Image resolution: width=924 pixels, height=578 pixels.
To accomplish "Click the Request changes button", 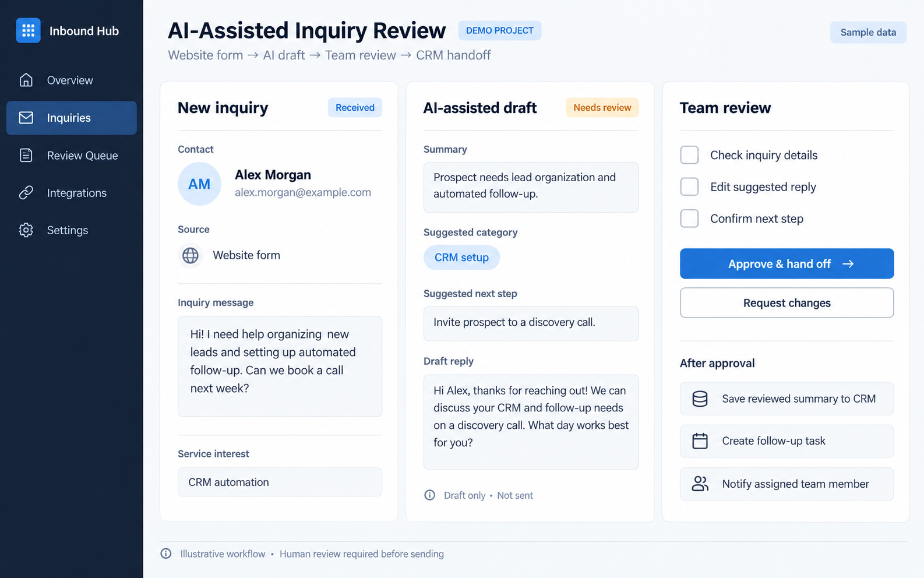I will tap(787, 303).
